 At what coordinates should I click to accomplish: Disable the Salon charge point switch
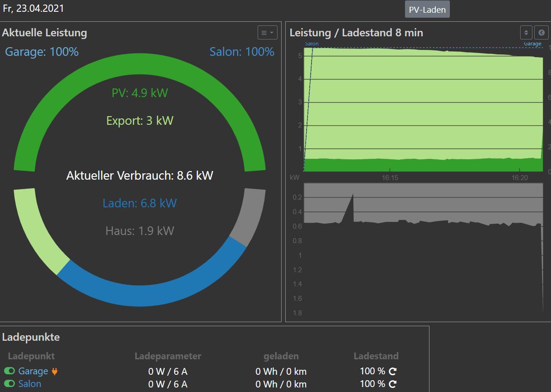coord(10,384)
